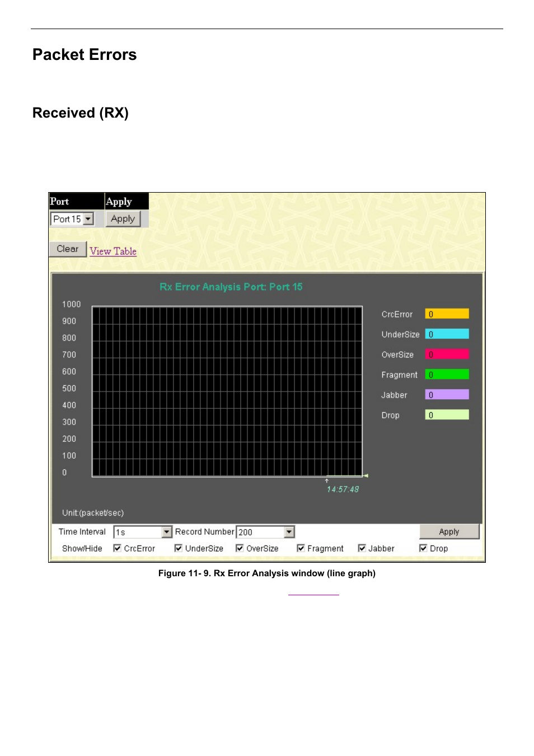Viewport: 534px width, 756px height.
Task: Open the View Table link
Action: coord(113,251)
